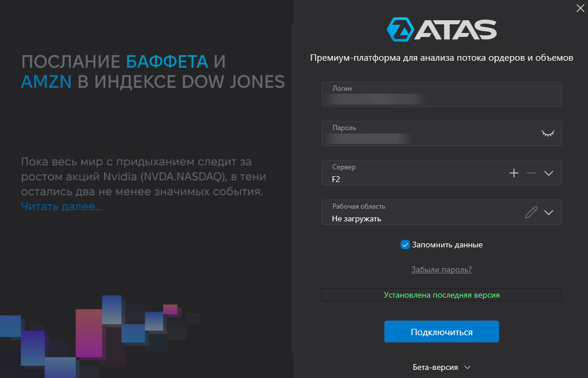
Task: Edit workspace with the pencil icon
Action: click(x=531, y=212)
